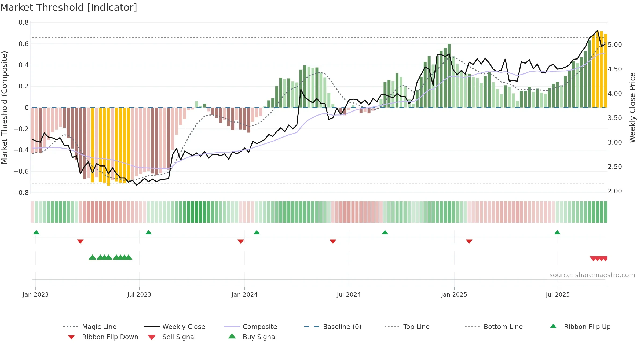Click the −0.8 left axis tick label
The image size is (644, 362).
(21, 193)
